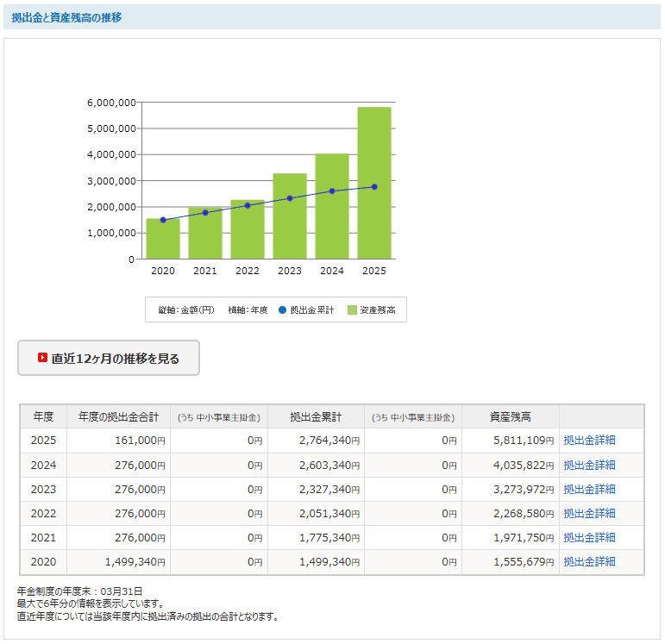Go to 拠出金詳細 for fiscal year 2021
The image size is (665, 644).
click(589, 537)
